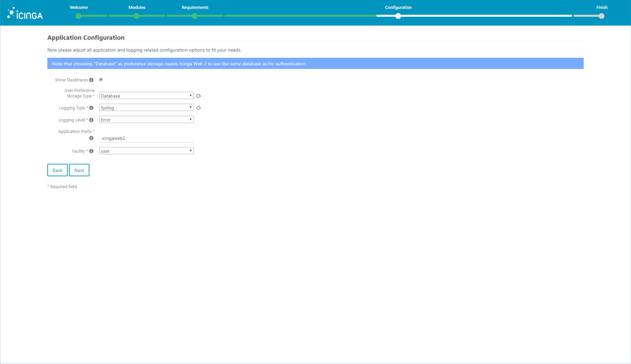Click the Finish progress marker dot

(x=601, y=16)
